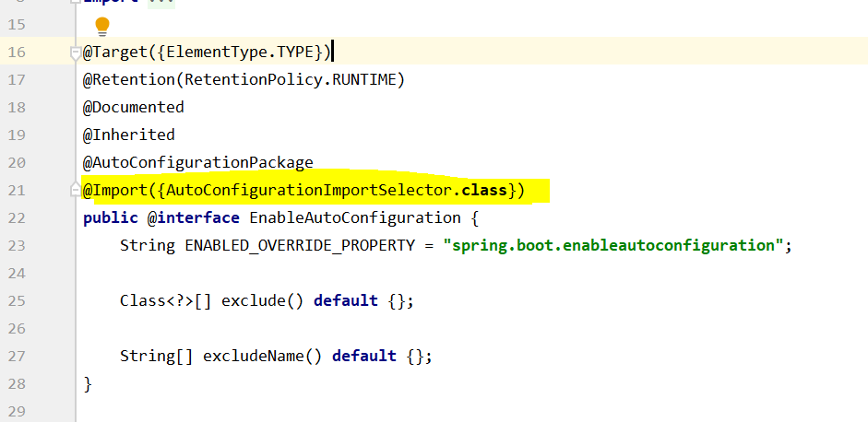Click the @Target annotation

coord(114,52)
